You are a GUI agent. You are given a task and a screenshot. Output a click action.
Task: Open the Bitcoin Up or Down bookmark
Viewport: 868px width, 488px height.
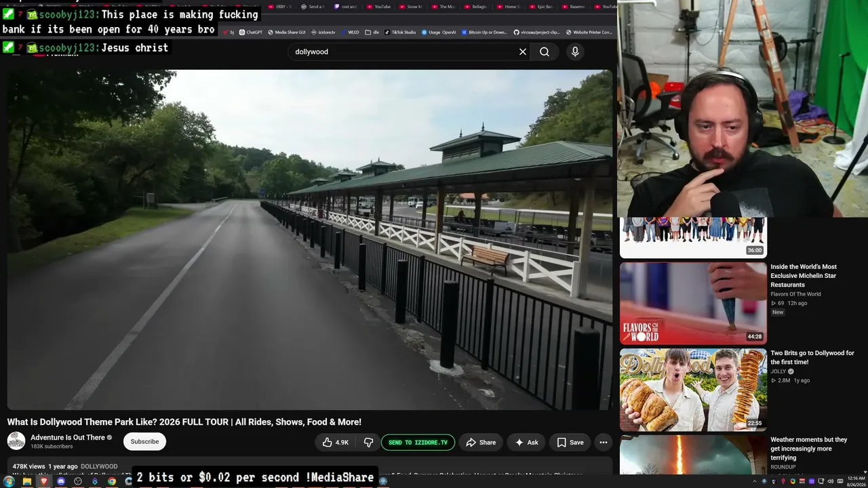coord(484,32)
